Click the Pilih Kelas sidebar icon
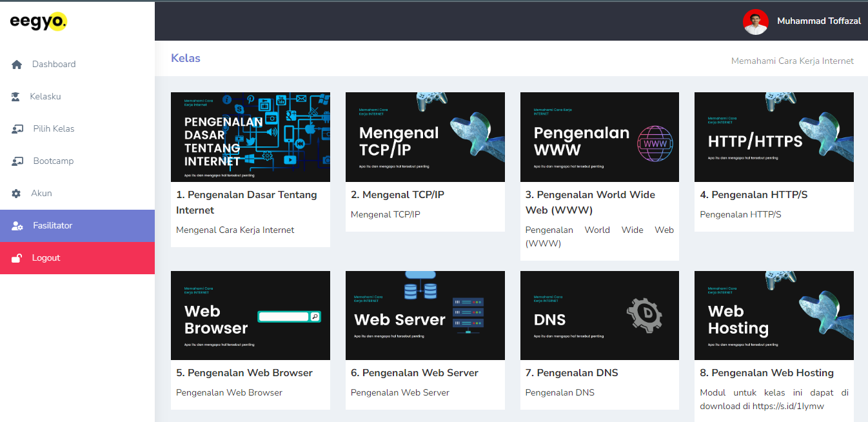 click(18, 129)
